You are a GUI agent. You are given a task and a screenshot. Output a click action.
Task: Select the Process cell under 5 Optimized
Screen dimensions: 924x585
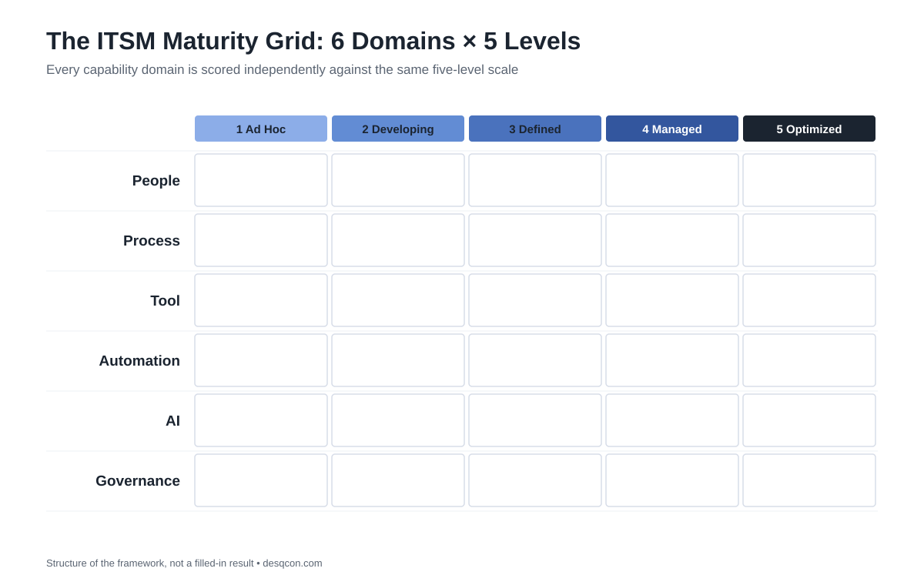809,240
